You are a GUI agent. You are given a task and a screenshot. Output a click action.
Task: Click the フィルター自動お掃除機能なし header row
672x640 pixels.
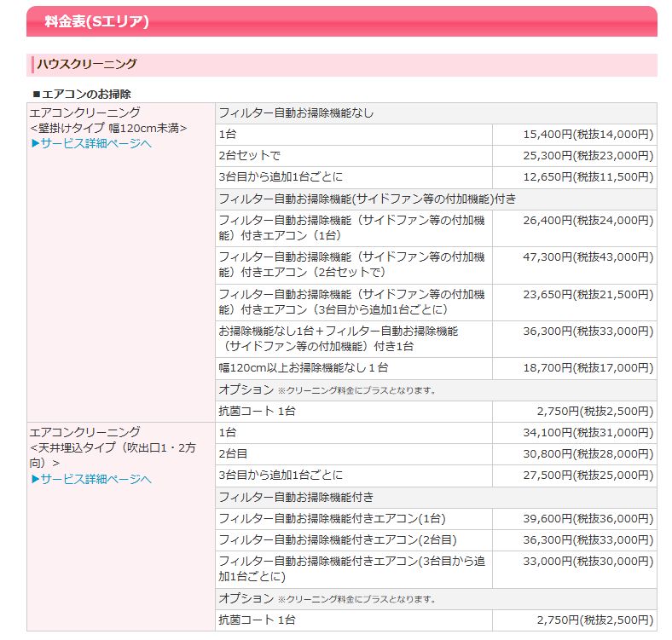point(296,112)
